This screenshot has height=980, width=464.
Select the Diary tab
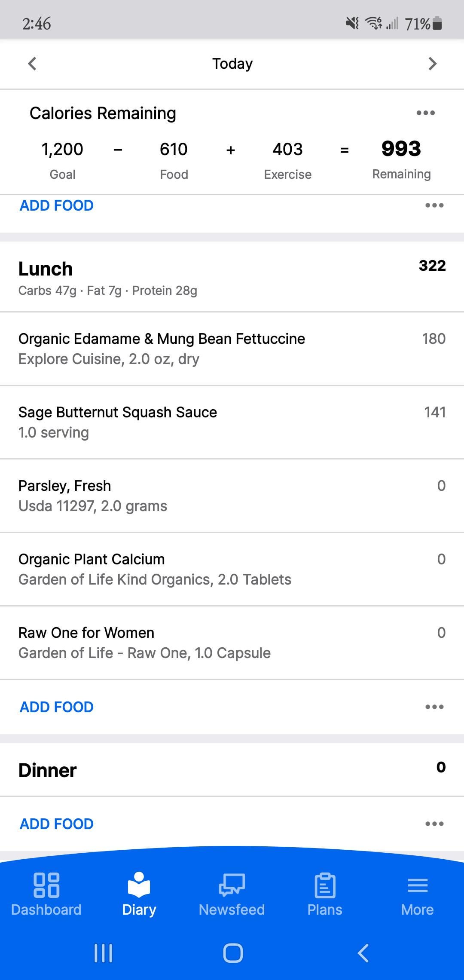click(139, 894)
